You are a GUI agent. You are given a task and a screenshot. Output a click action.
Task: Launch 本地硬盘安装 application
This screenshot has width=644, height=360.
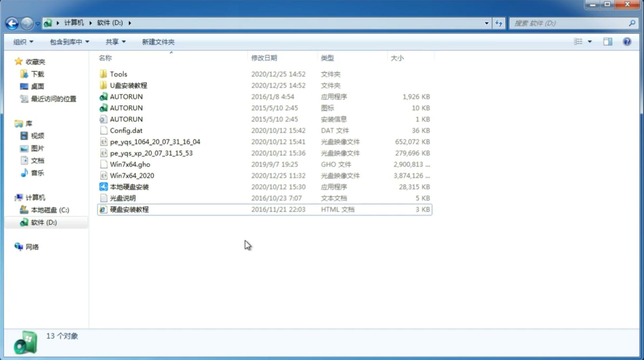(x=129, y=187)
